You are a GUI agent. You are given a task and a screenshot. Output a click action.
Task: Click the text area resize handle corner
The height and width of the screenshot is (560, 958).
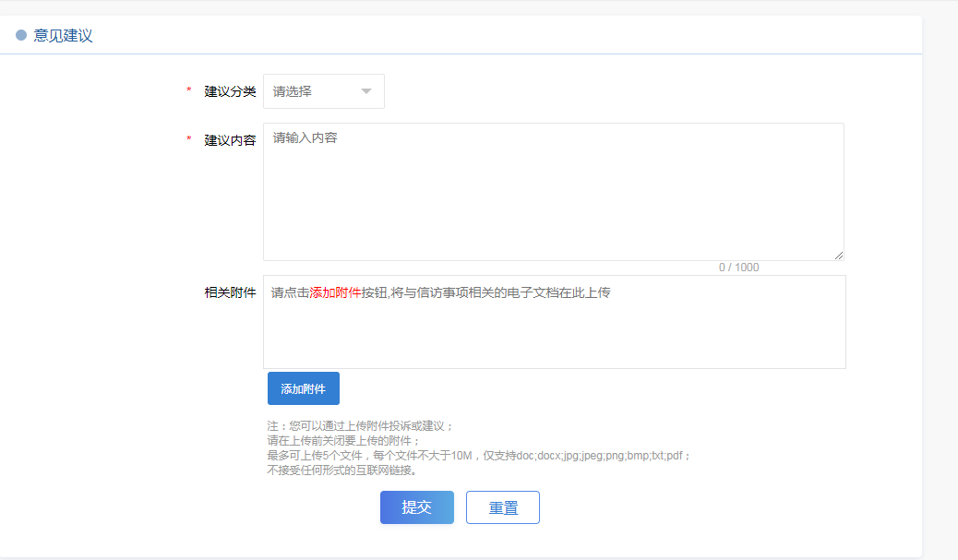839,256
